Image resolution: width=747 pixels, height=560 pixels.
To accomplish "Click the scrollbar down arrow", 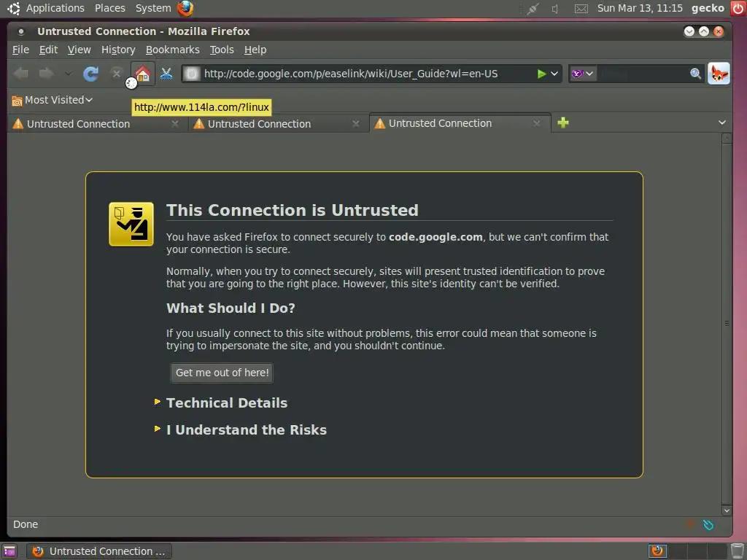I will [x=727, y=510].
